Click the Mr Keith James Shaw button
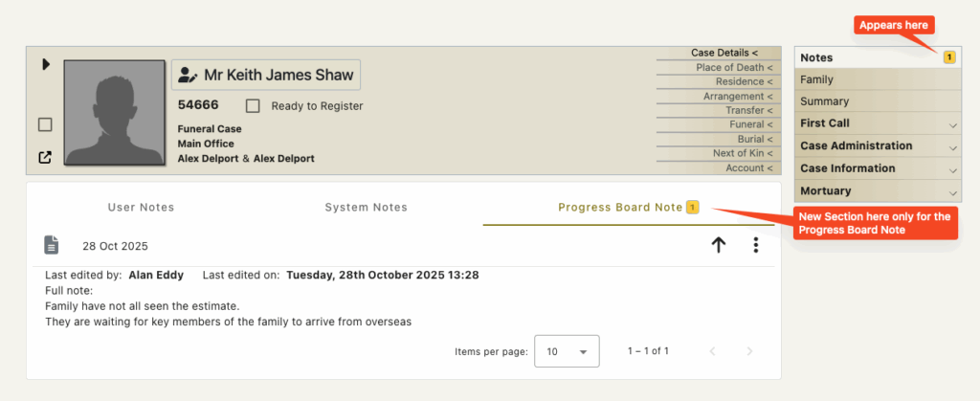 pyautogui.click(x=266, y=76)
